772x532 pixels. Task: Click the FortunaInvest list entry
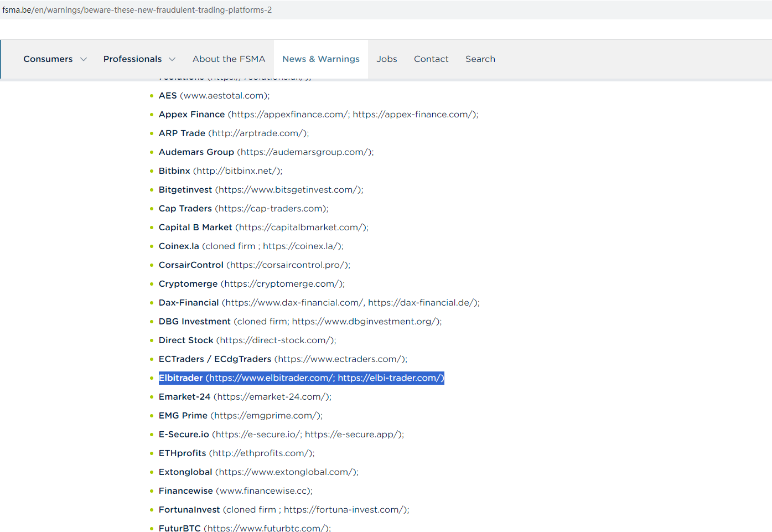(x=283, y=510)
